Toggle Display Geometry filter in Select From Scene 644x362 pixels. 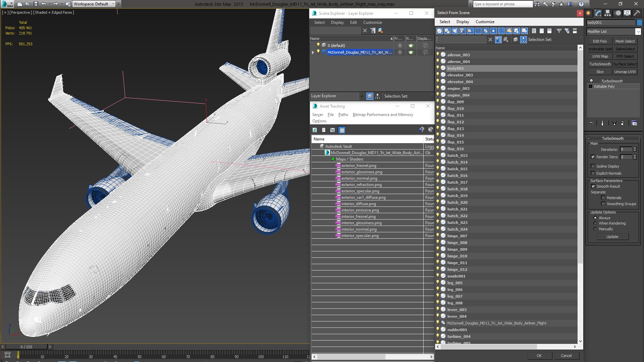(439, 31)
